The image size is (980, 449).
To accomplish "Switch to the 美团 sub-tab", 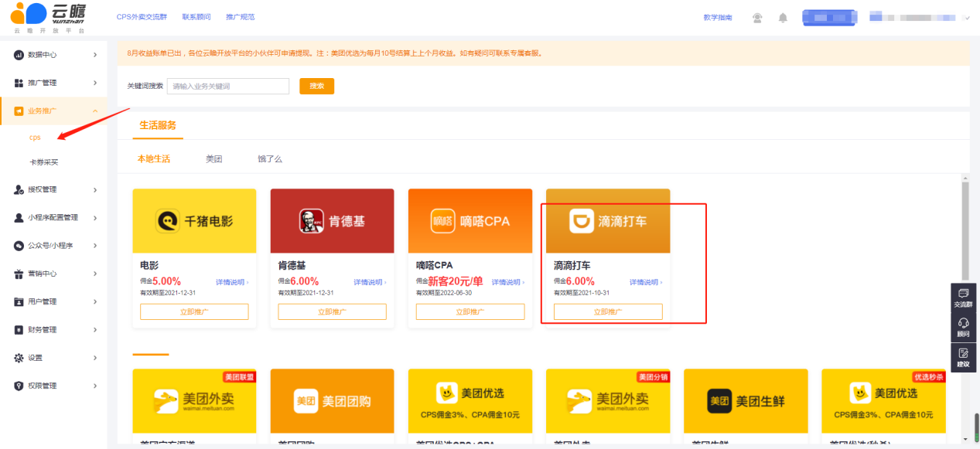I will (214, 159).
